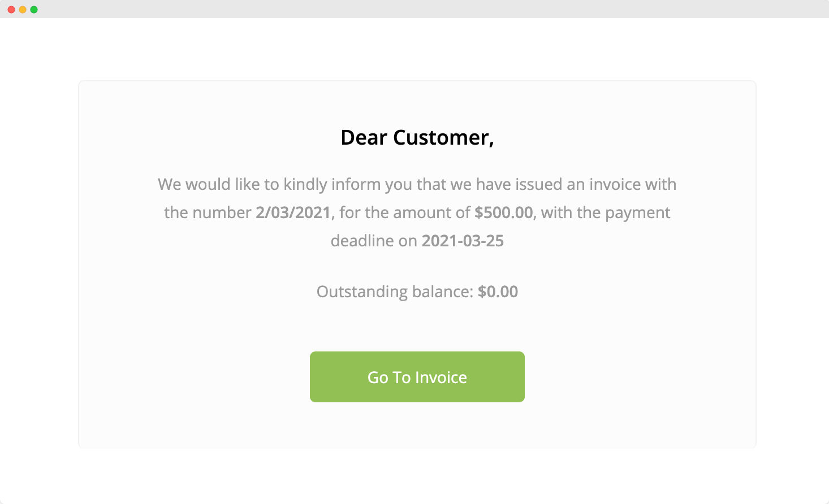The width and height of the screenshot is (829, 504).
Task: Click the deadline date 2021-03-25
Action: [x=463, y=241]
